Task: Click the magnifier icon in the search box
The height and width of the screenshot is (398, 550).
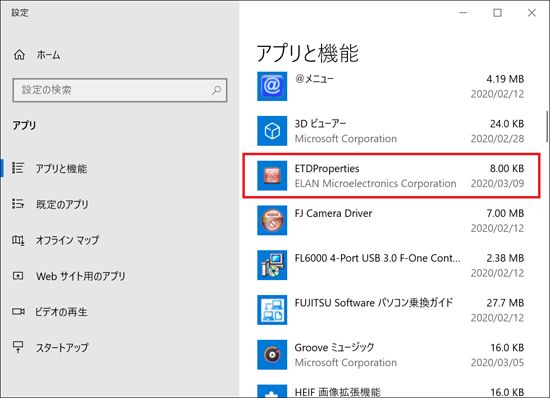Action: tap(216, 90)
